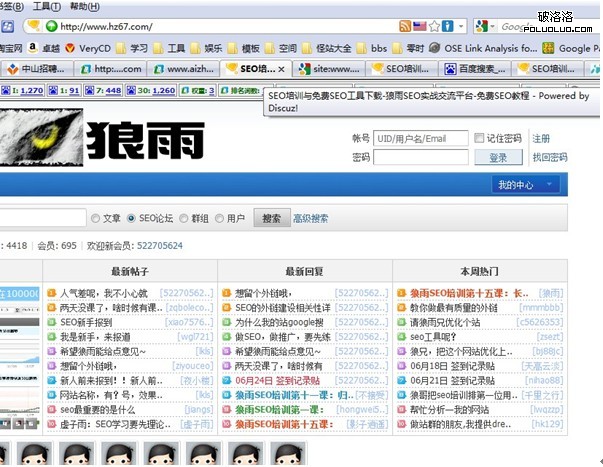The width and height of the screenshot is (603, 467).
Task: Bookmark page with the star icon
Action: tap(434, 26)
